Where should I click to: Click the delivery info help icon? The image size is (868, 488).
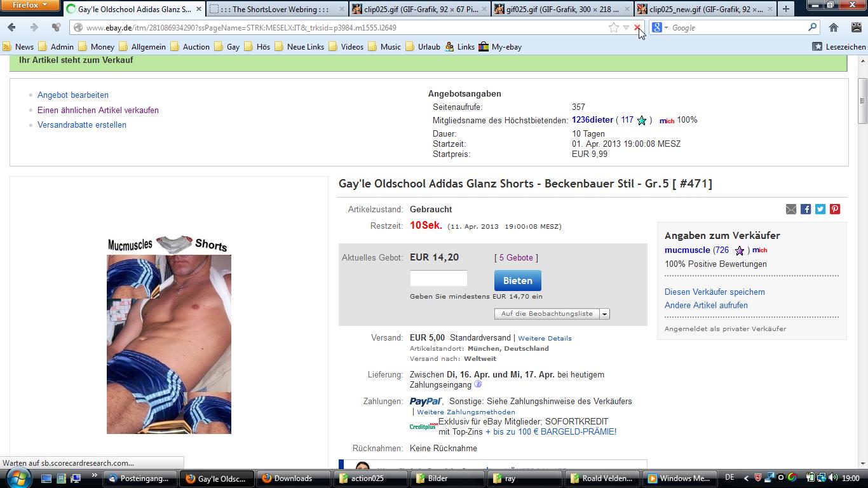[x=478, y=384]
